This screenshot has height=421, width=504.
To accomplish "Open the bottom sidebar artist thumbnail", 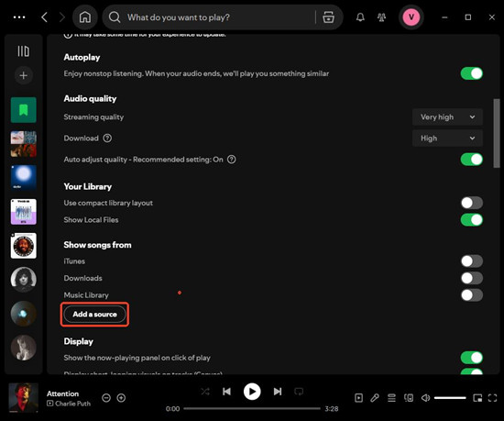I will tap(24, 348).
